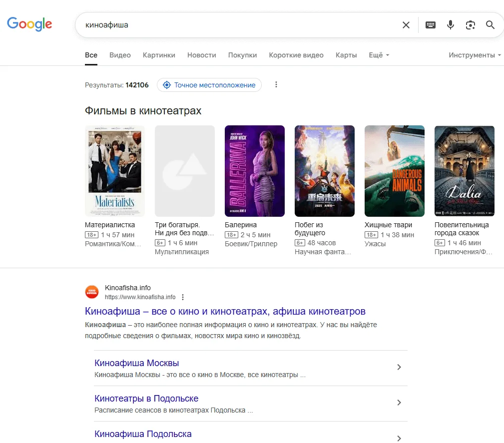Open image search with camera lens icon

[x=470, y=25]
